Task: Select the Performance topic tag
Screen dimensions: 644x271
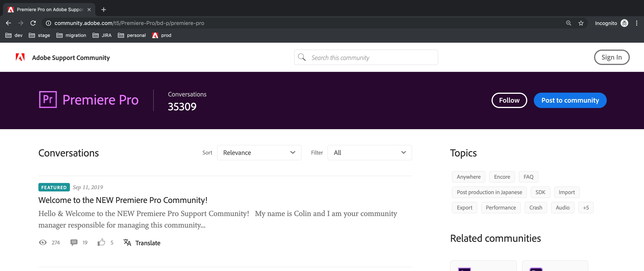Action: tap(501, 208)
